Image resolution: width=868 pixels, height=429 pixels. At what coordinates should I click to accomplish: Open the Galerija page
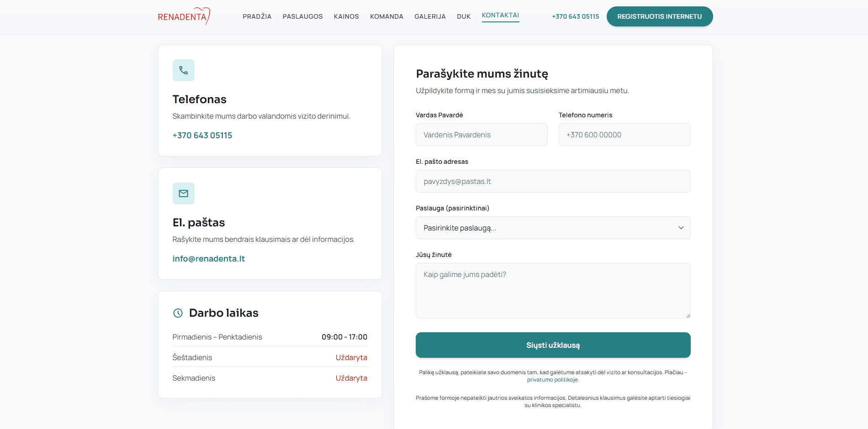click(430, 16)
